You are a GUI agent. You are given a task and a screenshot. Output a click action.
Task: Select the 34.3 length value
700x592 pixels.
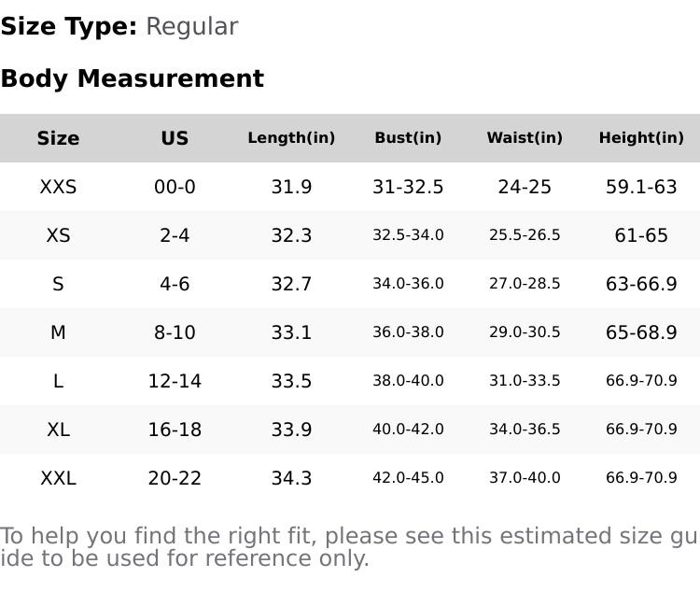pos(291,478)
